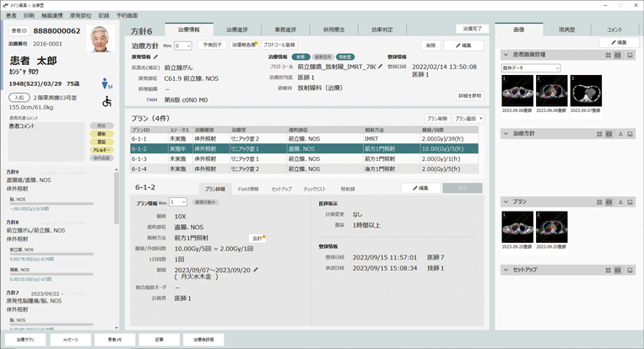Add image icon in セットアップ section header

pyautogui.click(x=630, y=270)
